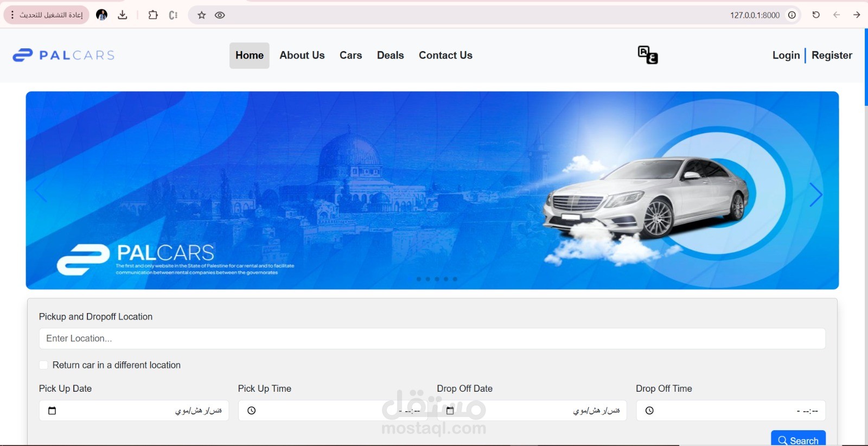
Task: Open the Home menu item
Action: point(250,55)
